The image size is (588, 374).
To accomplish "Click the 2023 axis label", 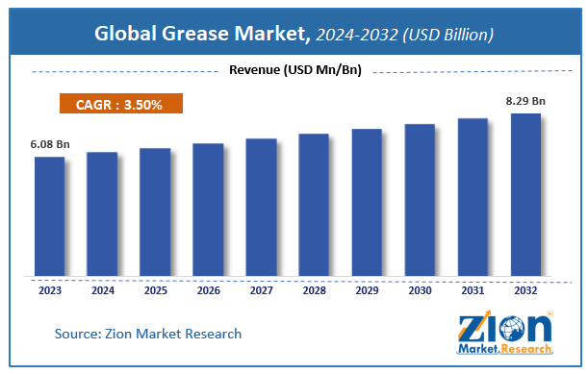I will click(x=50, y=290).
